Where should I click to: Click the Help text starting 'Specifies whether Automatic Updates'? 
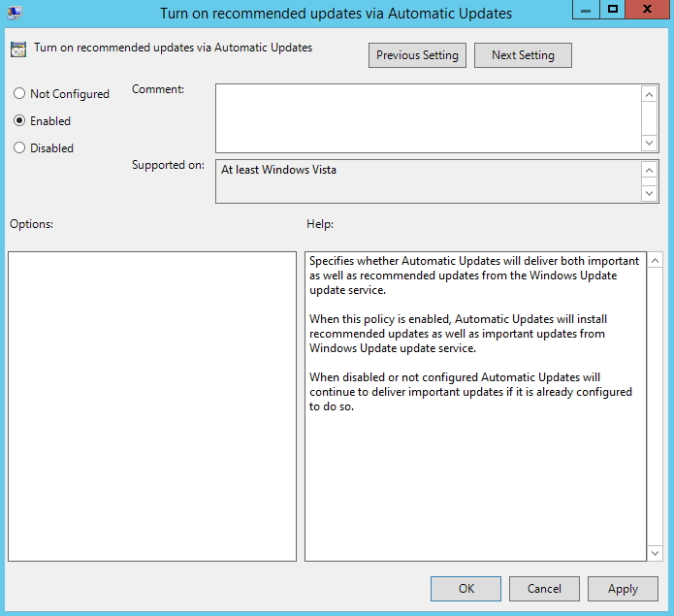point(474,276)
